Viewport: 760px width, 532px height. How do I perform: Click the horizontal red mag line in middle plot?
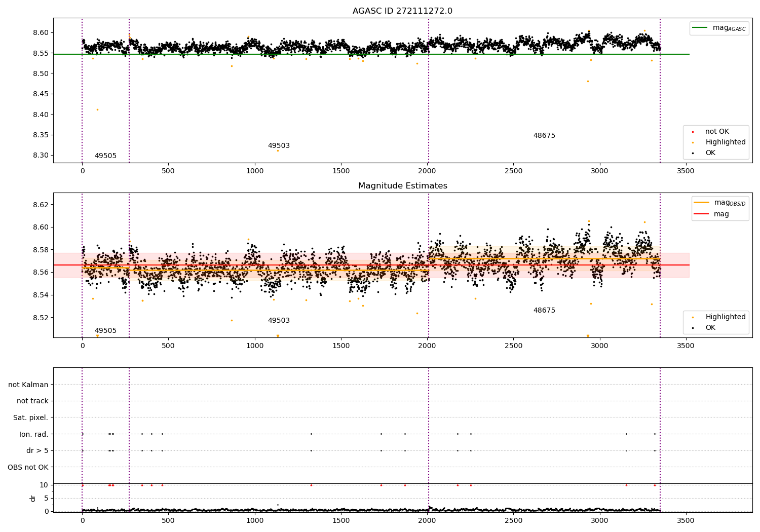coord(371,265)
